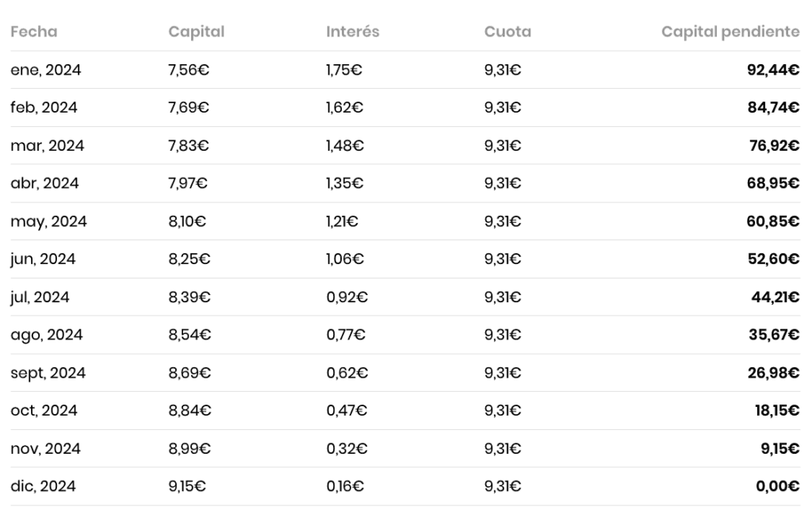Click pending capital 35,67€

tap(772, 335)
